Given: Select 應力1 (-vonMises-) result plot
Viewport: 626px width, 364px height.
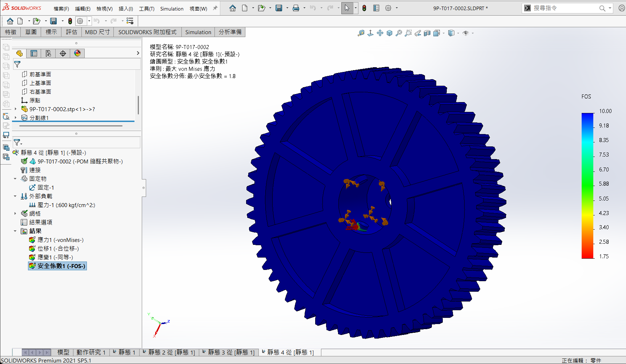Looking at the screenshot, I should click(60, 240).
